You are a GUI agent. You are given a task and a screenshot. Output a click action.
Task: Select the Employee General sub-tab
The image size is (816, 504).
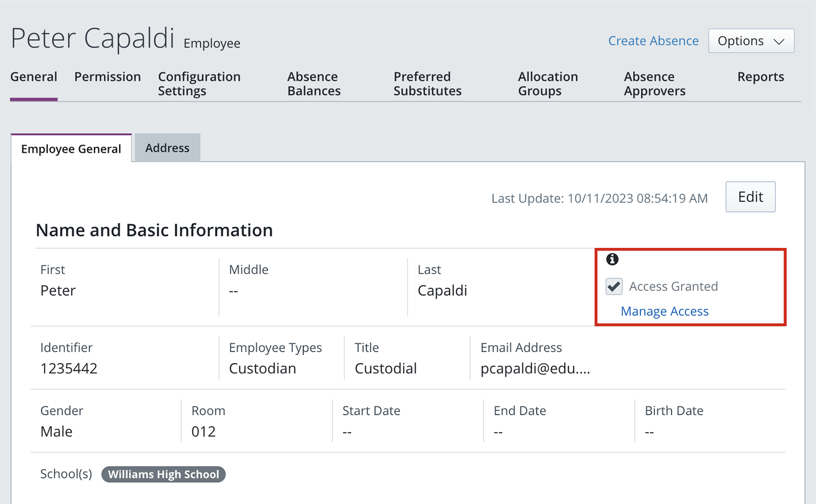pyautogui.click(x=71, y=149)
